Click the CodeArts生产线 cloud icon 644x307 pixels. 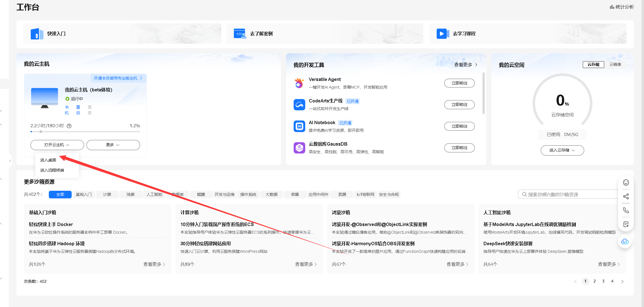tap(299, 104)
